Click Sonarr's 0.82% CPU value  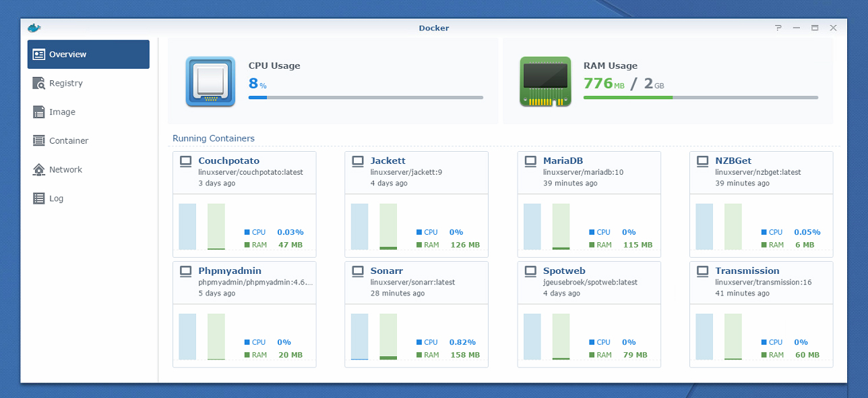pos(462,342)
